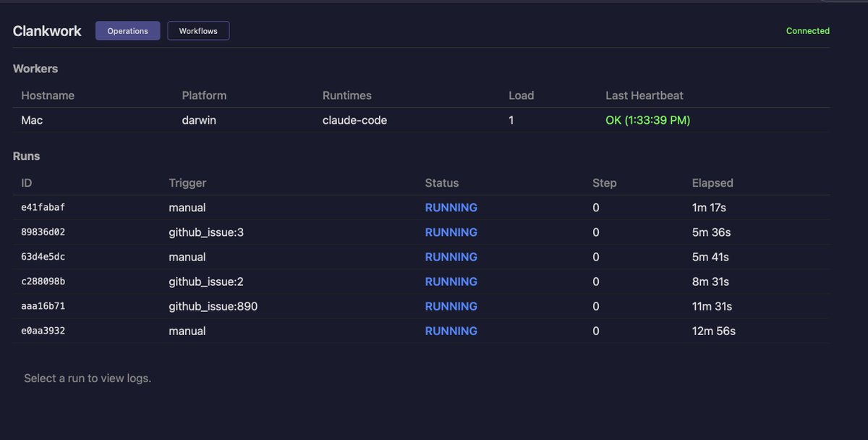Switch to the Operations tab
The height and width of the screenshot is (440, 868).
(128, 31)
